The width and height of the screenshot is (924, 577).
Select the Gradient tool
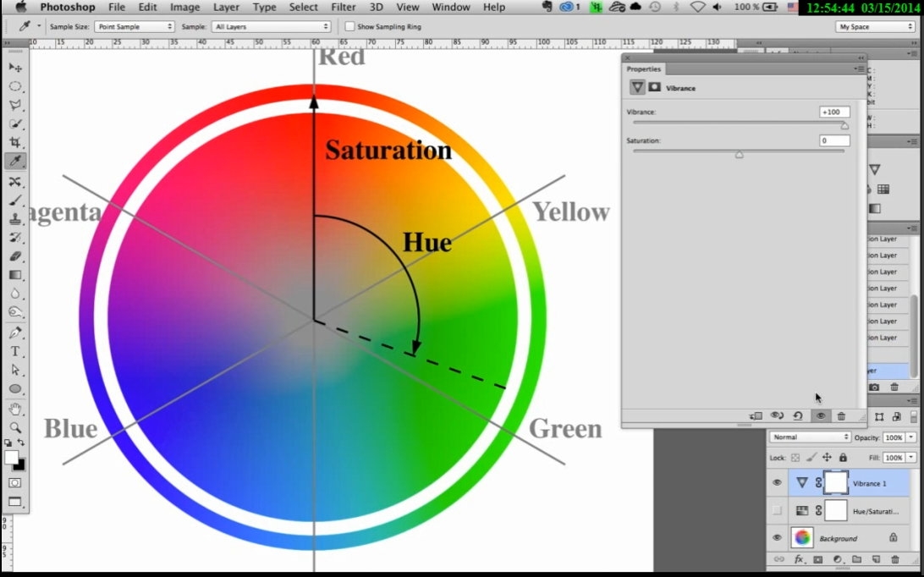click(15, 275)
